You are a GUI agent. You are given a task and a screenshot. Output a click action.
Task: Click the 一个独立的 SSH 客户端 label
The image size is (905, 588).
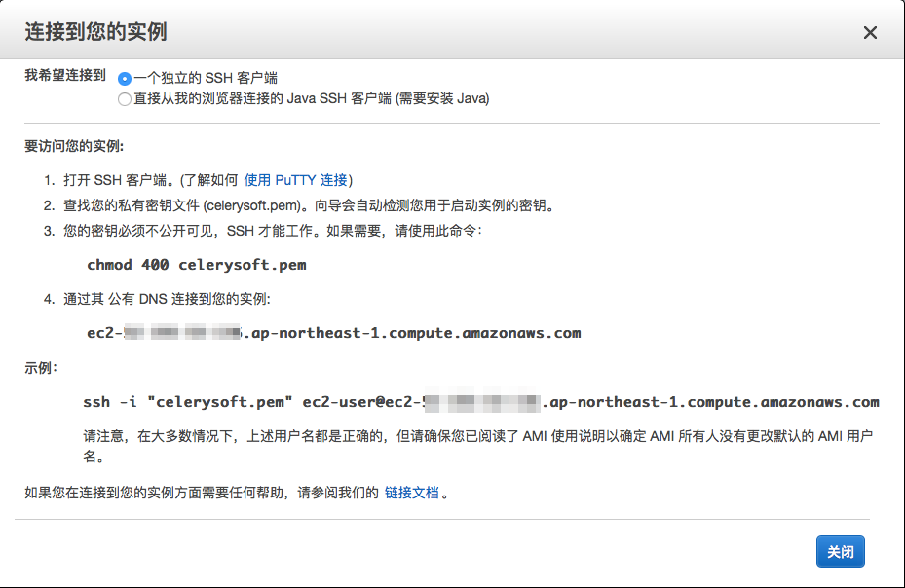point(206,78)
